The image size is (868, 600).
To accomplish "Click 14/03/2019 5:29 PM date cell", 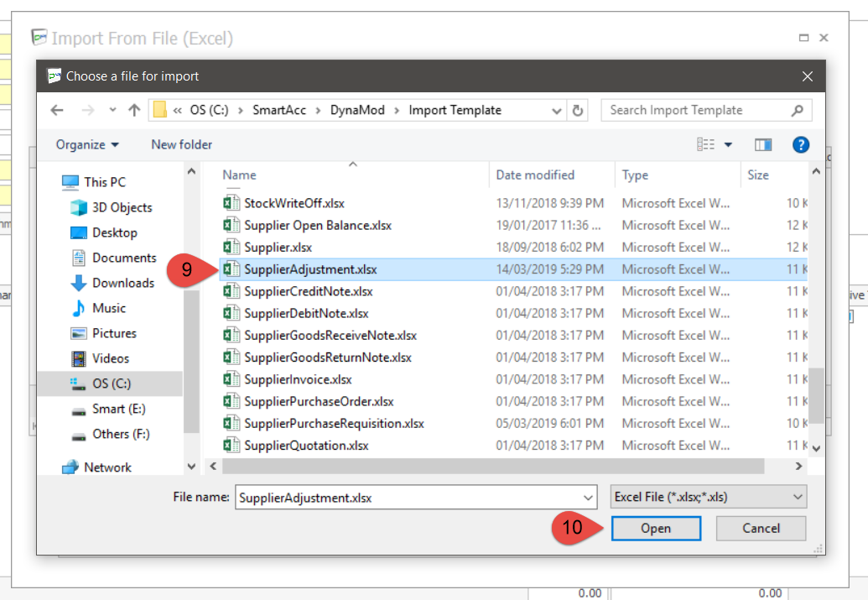I will 549,269.
